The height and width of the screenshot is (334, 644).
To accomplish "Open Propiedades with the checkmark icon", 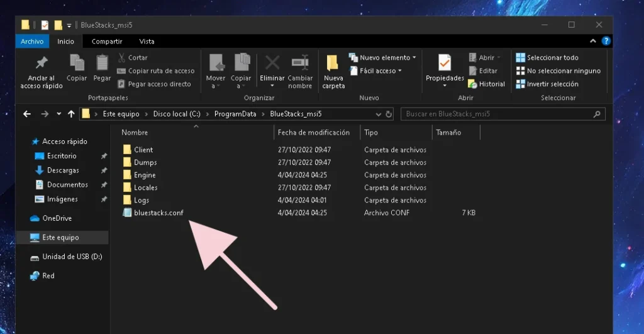I will click(x=445, y=63).
